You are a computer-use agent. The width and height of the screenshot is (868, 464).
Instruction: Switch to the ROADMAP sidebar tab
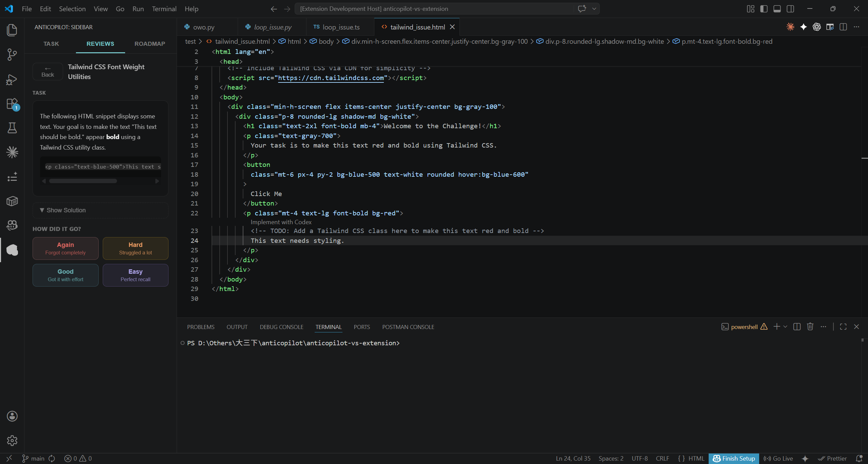150,44
